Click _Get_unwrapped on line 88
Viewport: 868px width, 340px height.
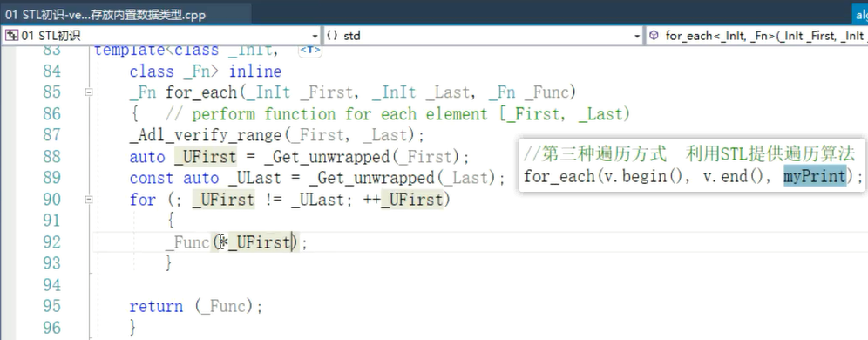coord(327,157)
